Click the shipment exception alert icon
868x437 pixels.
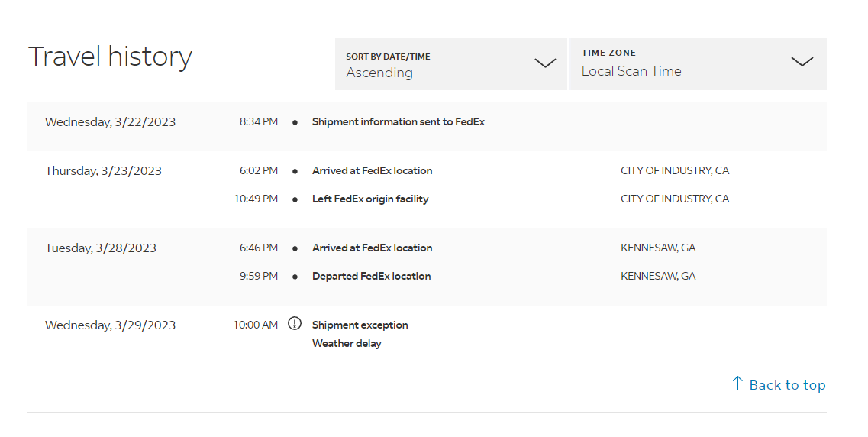[x=295, y=323]
